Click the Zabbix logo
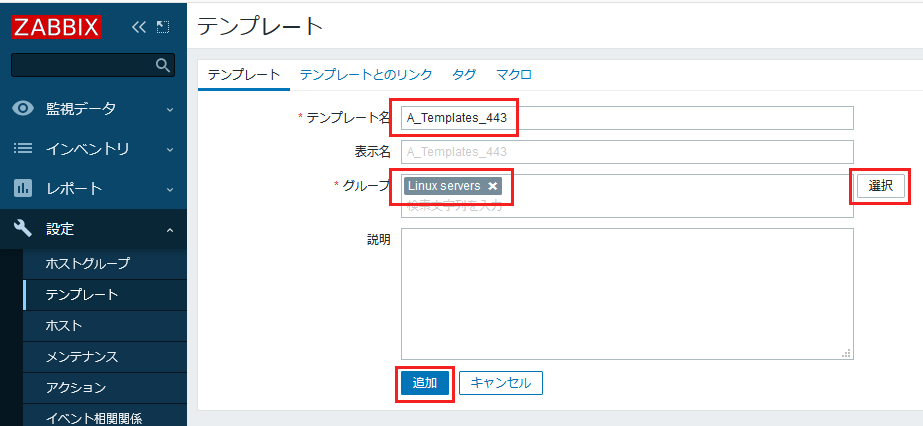The height and width of the screenshot is (426, 923). coord(56,27)
